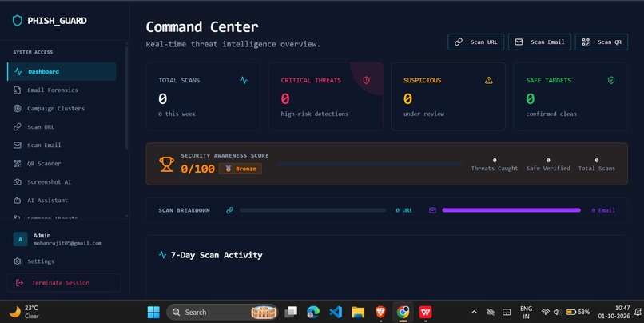The height and width of the screenshot is (323, 644).
Task: Click the weather widget in taskbar
Action: (x=25, y=312)
